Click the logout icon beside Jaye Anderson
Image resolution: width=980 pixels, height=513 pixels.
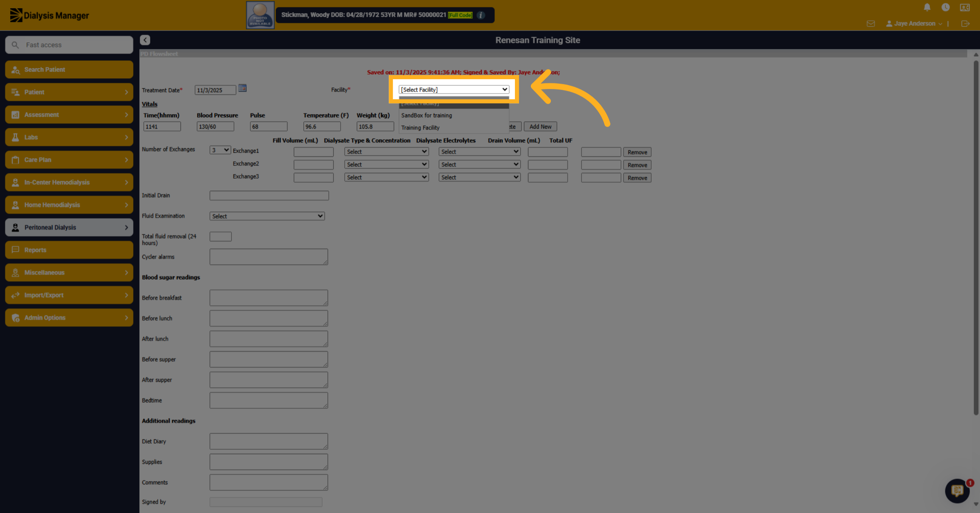(x=965, y=24)
